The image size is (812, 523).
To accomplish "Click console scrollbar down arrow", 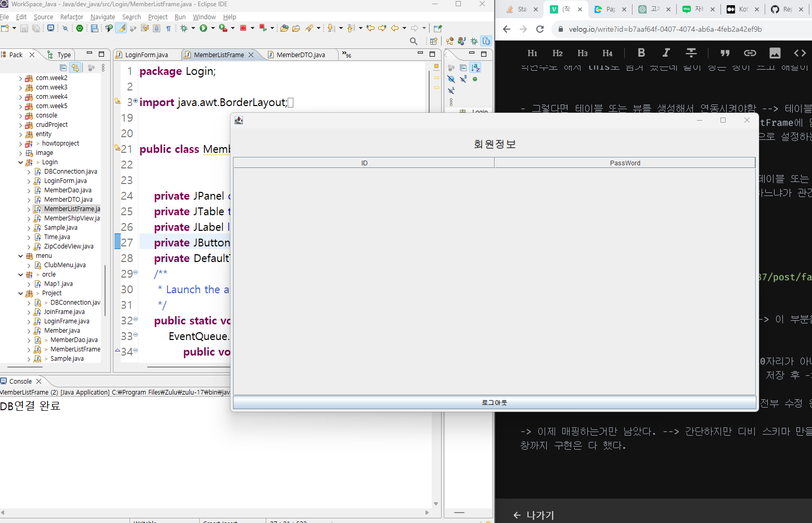I will point(436,504).
